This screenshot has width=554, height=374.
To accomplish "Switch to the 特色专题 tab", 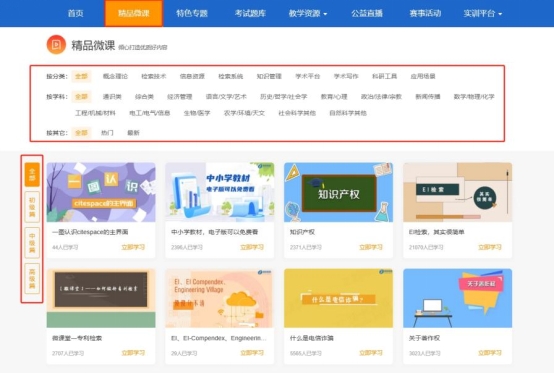I will tap(192, 13).
